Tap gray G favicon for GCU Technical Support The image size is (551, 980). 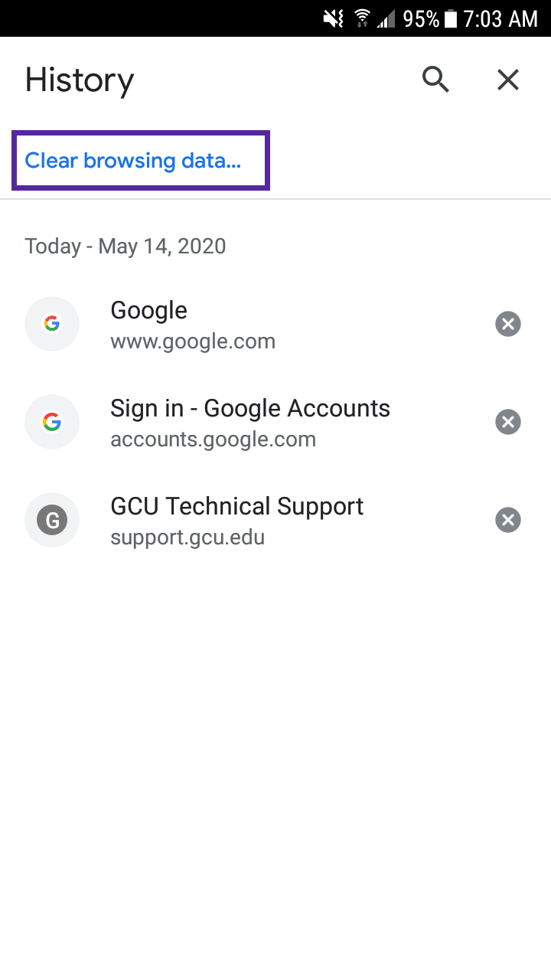(52, 520)
